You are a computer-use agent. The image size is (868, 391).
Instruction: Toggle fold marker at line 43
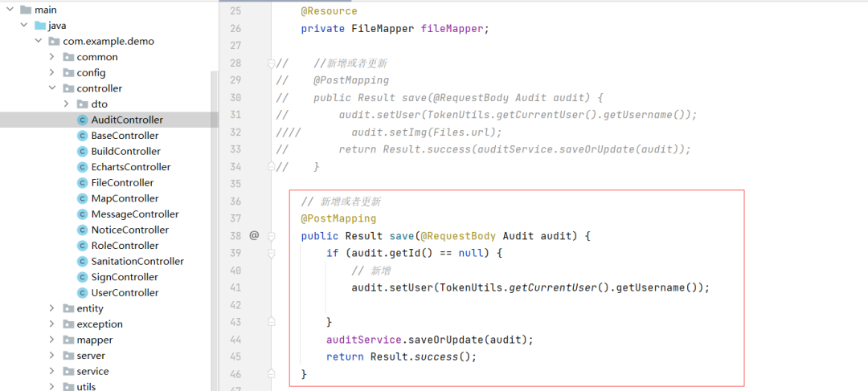(x=272, y=322)
